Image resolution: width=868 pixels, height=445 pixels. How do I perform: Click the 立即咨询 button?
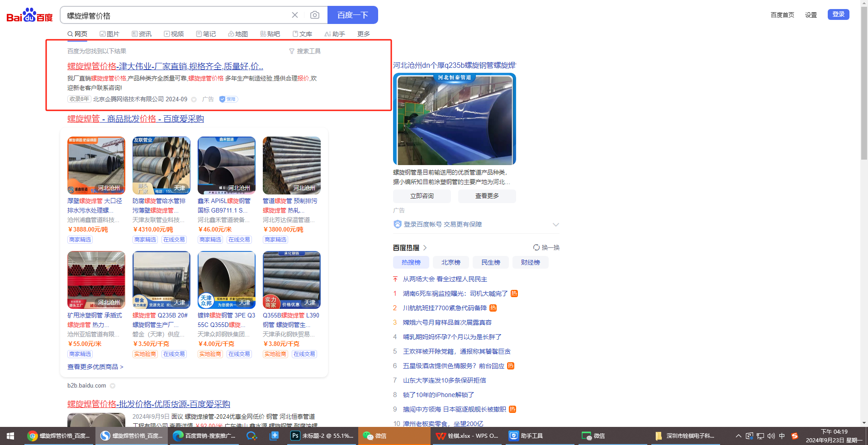click(x=422, y=196)
